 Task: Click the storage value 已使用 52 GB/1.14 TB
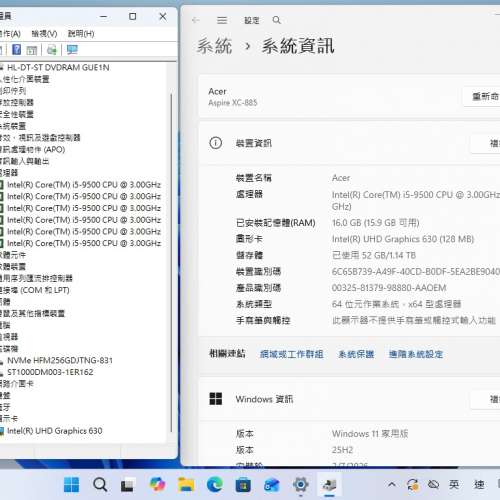(x=374, y=255)
